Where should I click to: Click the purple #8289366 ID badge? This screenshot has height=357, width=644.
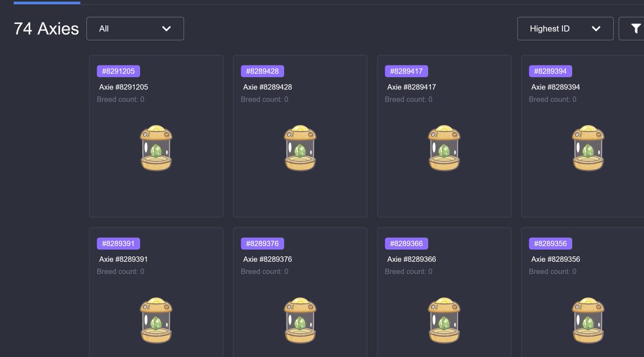[406, 244]
